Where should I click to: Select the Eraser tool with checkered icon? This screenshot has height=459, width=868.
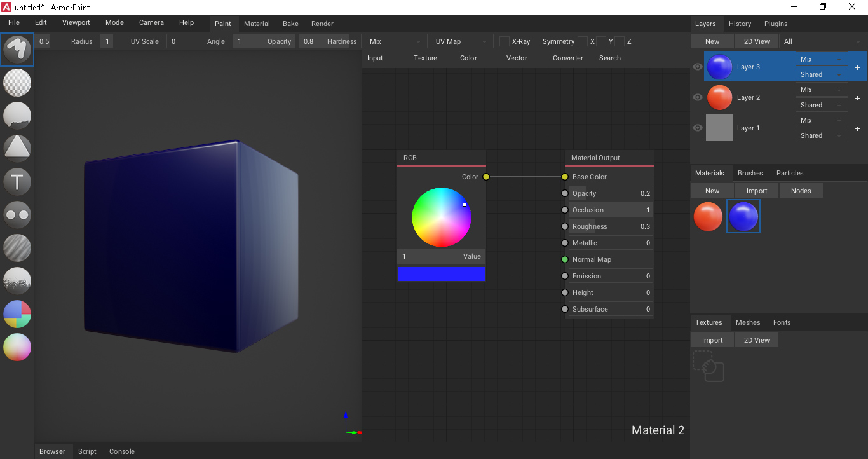[17, 83]
